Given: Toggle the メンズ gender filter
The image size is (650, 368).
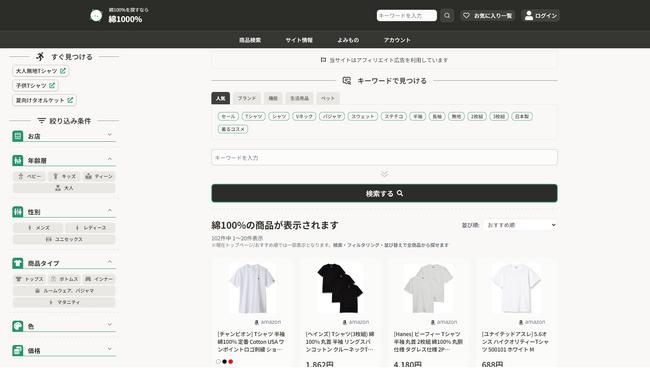Looking at the screenshot, I should pyautogui.click(x=38, y=228).
